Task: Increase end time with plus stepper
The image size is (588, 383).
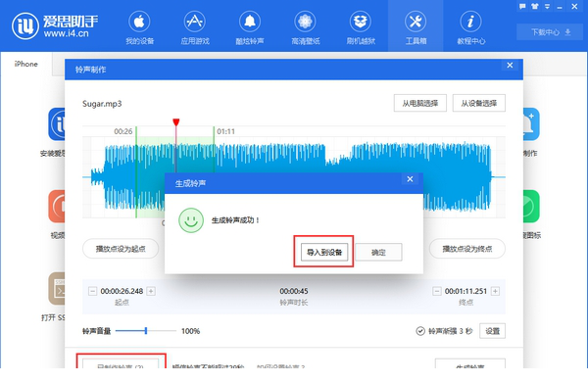Action: coord(495,291)
